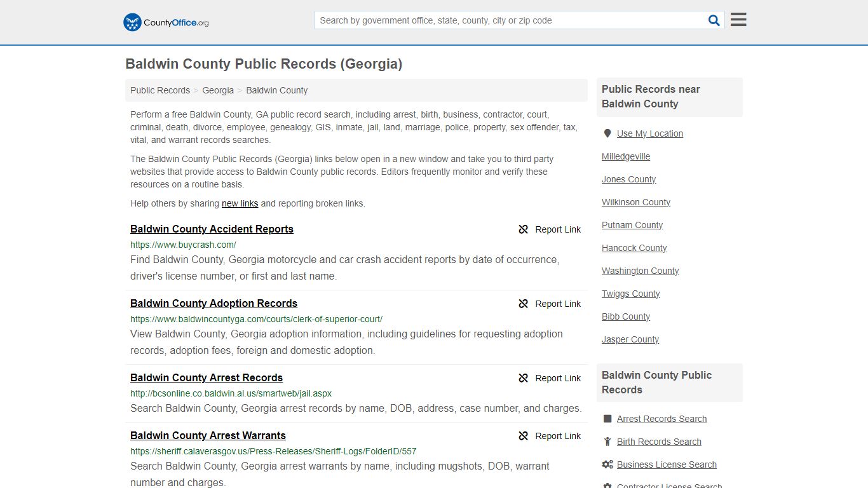Go to Wilkinson County records
The image size is (868, 488).
[x=636, y=202]
